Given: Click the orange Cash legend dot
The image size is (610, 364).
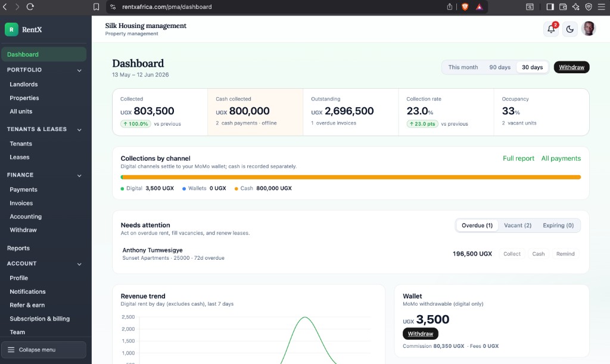Looking at the screenshot, I should (x=236, y=189).
